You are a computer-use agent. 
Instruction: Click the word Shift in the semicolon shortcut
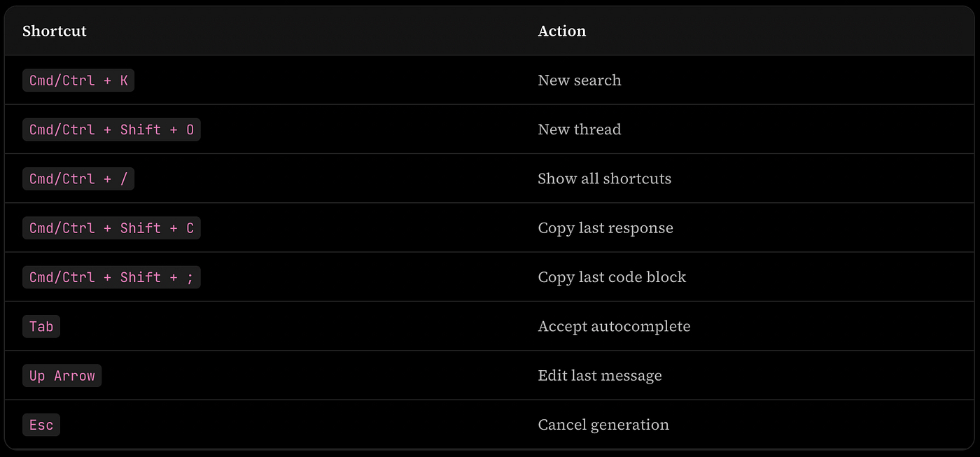pos(141,277)
